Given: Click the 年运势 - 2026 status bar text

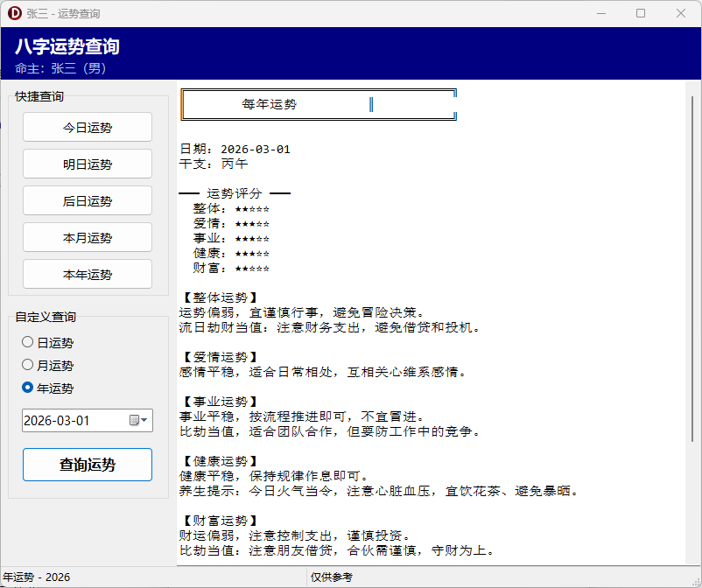Looking at the screenshot, I should point(35,573).
